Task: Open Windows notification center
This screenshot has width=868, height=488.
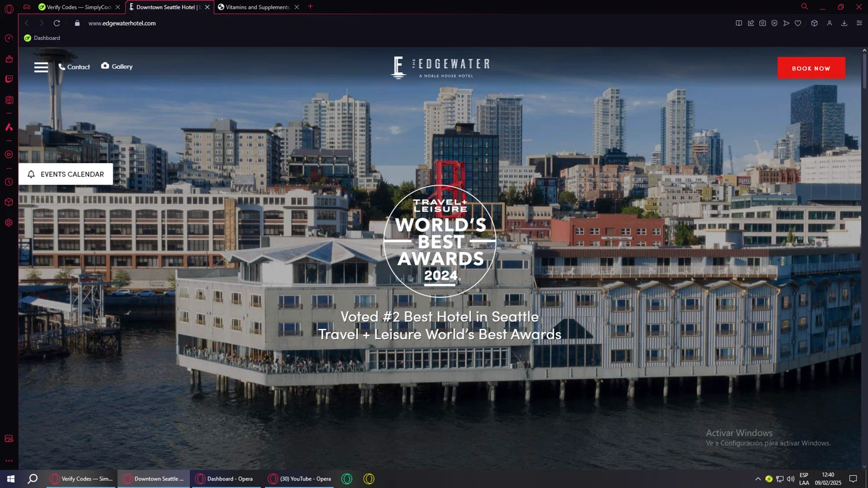Action: [x=853, y=479]
